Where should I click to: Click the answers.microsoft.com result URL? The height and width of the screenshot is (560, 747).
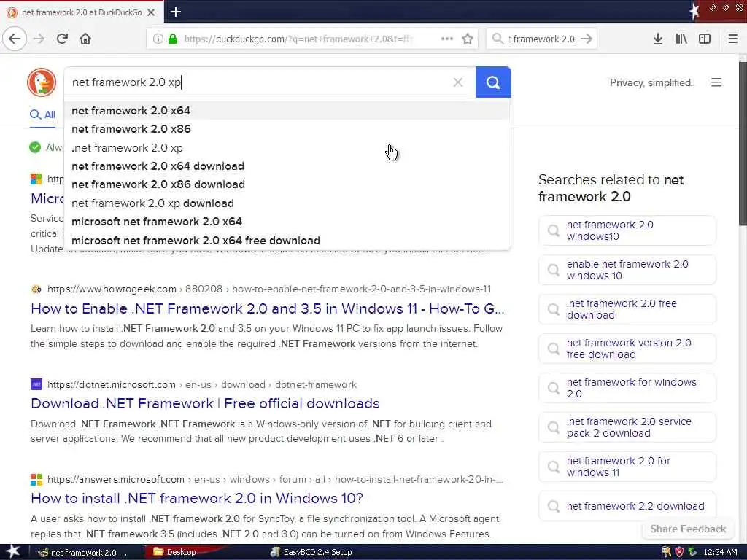pos(275,479)
